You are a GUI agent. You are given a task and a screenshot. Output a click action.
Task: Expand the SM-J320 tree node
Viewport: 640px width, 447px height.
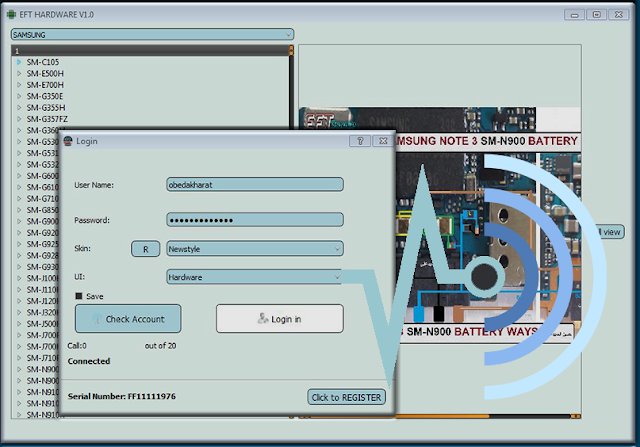click(19, 312)
